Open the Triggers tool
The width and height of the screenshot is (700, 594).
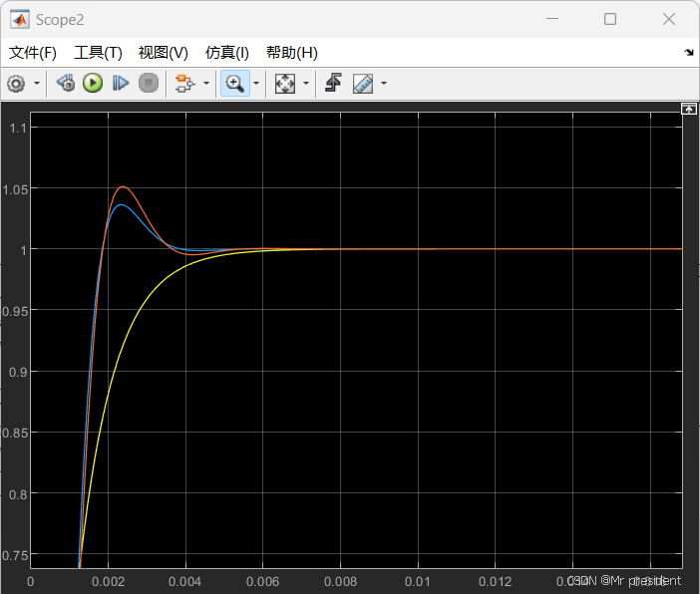tap(333, 83)
